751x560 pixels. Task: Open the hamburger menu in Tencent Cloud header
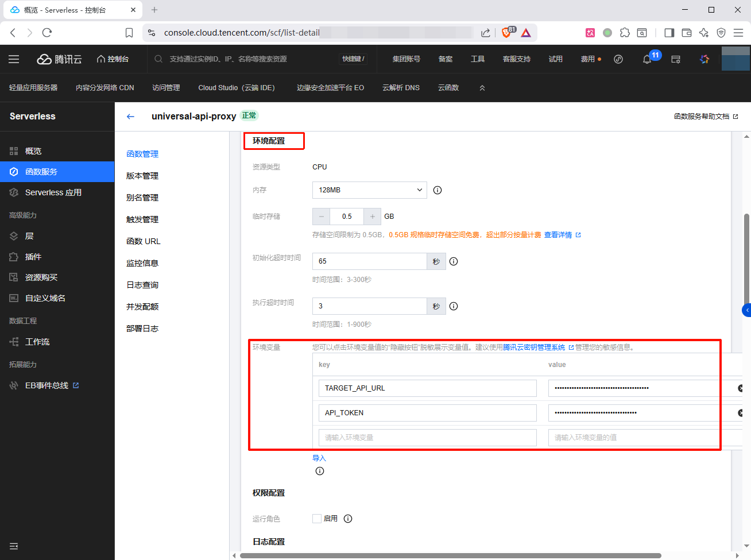tap(14, 59)
